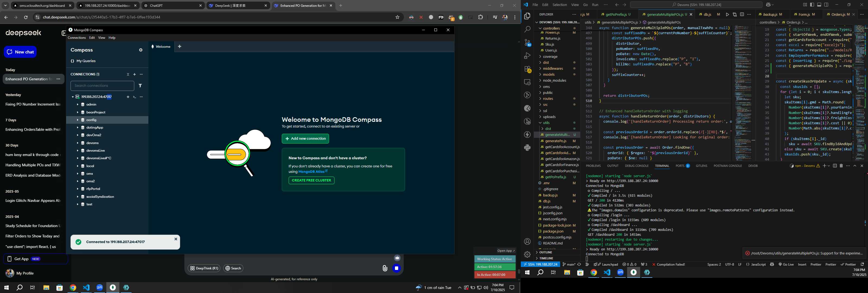Click CREATE FREE CLUSTER button
This screenshot has height=293, width=868.
pos(311,180)
